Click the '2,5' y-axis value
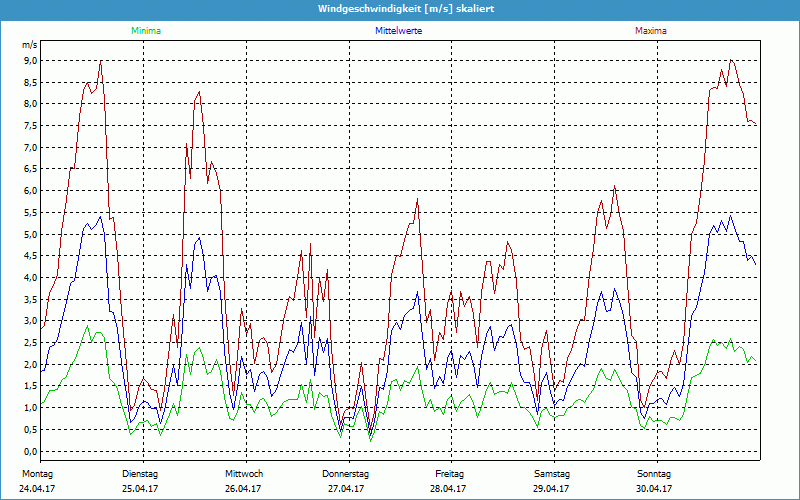800x500 pixels. 31,343
